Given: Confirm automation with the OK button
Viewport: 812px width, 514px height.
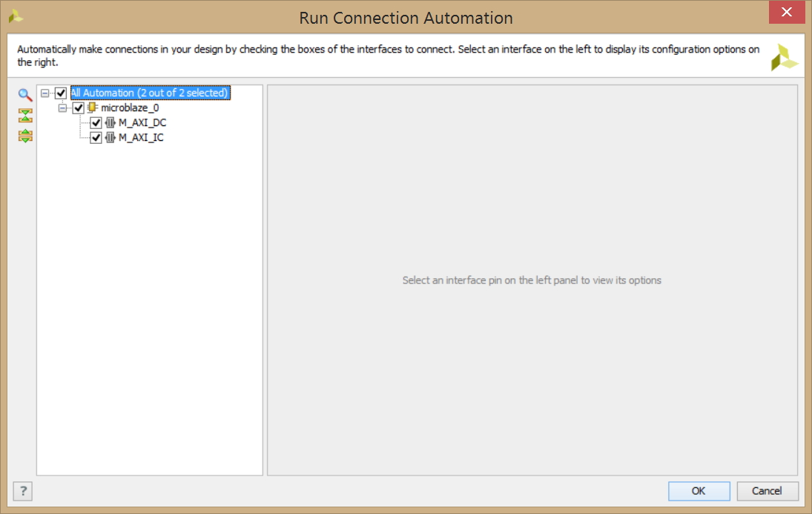Looking at the screenshot, I should 699,491.
